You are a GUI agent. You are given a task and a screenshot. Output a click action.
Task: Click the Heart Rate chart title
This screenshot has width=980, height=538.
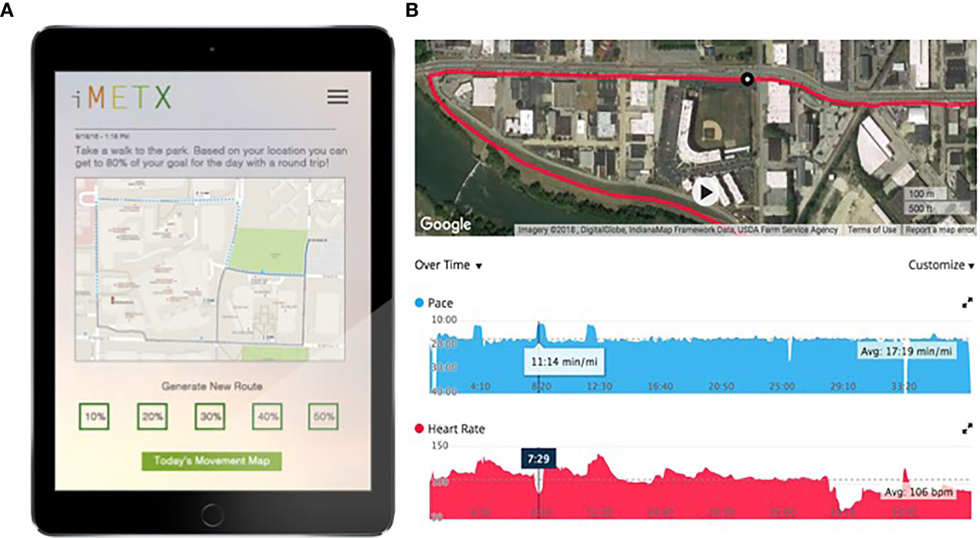point(456,428)
